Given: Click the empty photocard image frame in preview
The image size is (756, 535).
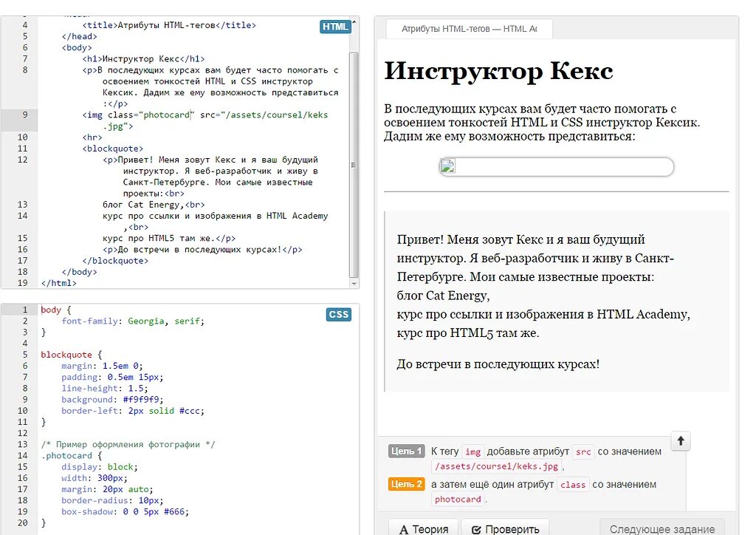Looking at the screenshot, I should (557, 166).
